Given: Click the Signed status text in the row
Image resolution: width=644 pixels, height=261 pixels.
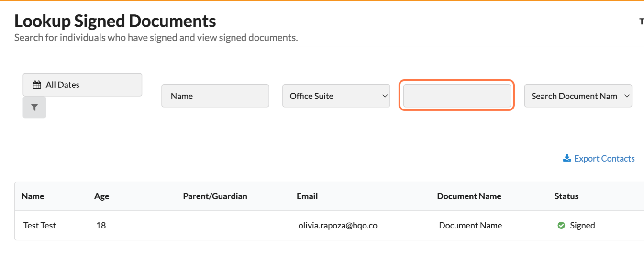Looking at the screenshot, I should (x=582, y=226).
